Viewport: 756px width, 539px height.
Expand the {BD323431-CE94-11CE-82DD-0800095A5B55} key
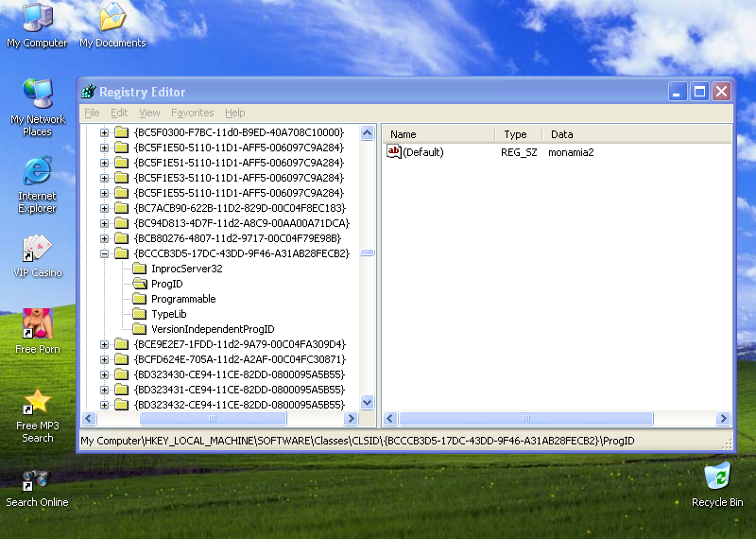(104, 390)
